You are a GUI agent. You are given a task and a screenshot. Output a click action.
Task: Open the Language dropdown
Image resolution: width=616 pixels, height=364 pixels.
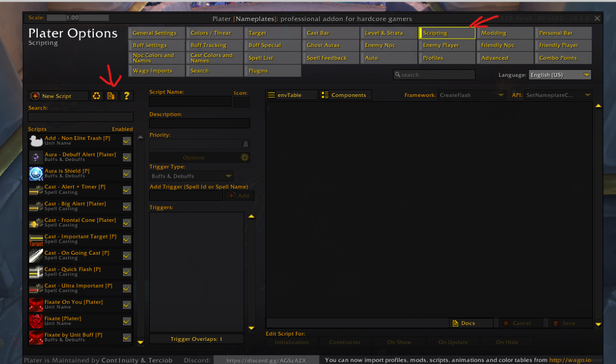pos(560,75)
